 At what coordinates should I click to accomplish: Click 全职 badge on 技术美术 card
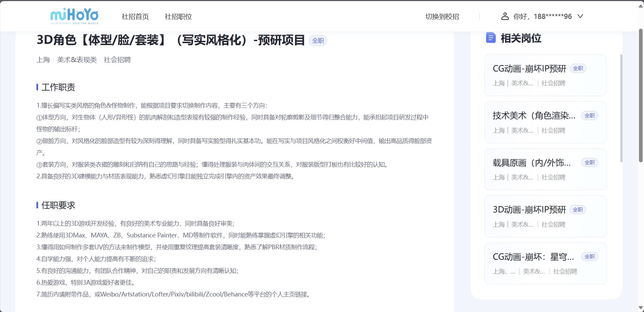[x=589, y=116]
